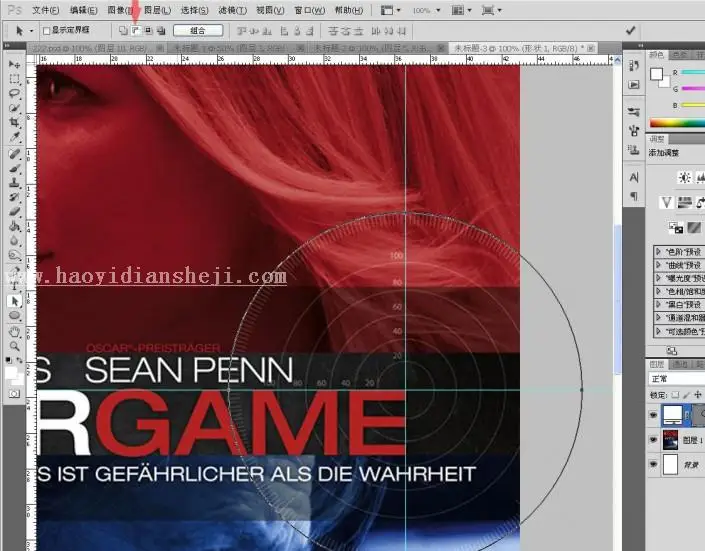705x551 pixels.
Task: Select the Crop tool
Action: tap(14, 122)
